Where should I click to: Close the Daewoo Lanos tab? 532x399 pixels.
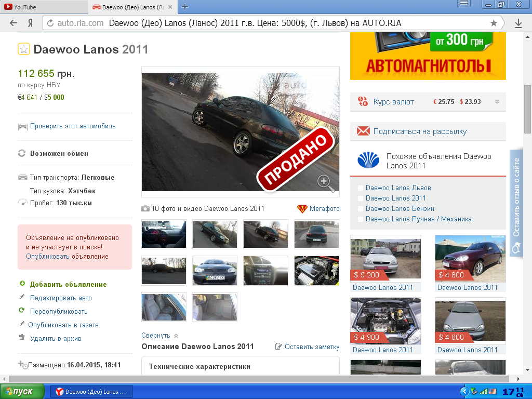pos(170,7)
